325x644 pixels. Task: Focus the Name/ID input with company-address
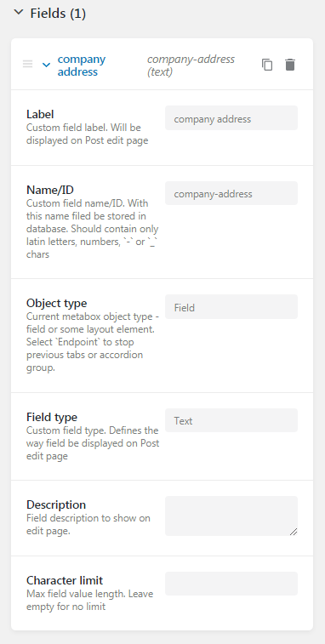(231, 193)
